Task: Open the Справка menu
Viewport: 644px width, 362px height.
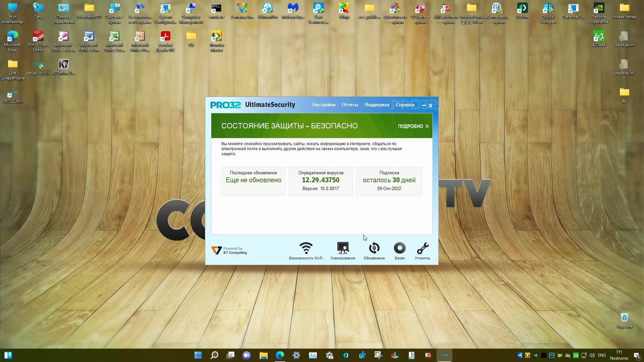Action: pyautogui.click(x=405, y=105)
